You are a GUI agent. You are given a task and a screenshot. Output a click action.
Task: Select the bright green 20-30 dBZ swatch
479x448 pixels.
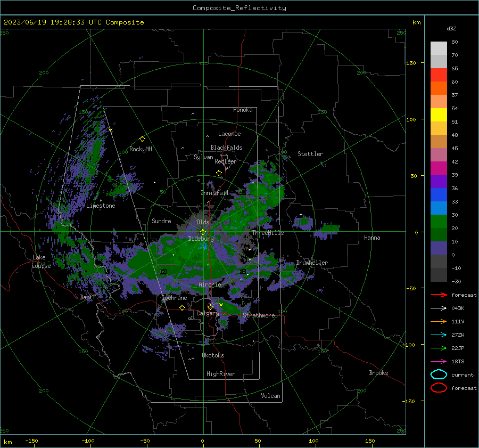tap(439, 222)
